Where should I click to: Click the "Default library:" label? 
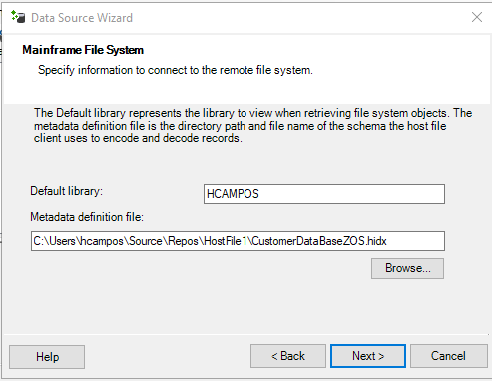(67, 191)
